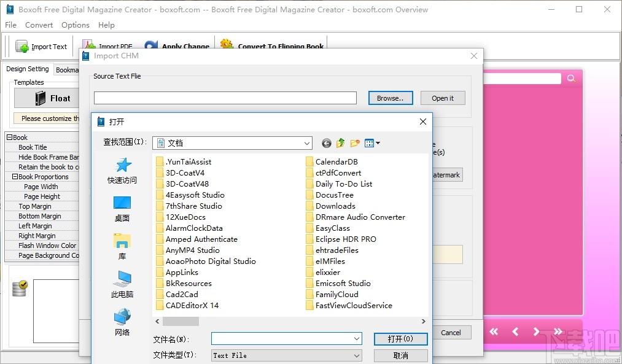Select the Bottom Margin property row
The width and height of the screenshot is (622, 364).
(x=42, y=216)
